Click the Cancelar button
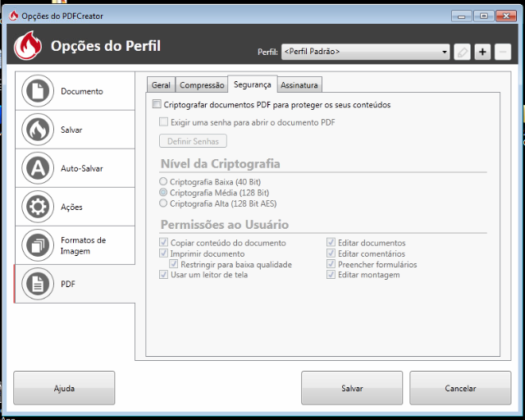525x420 pixels. 460,388
